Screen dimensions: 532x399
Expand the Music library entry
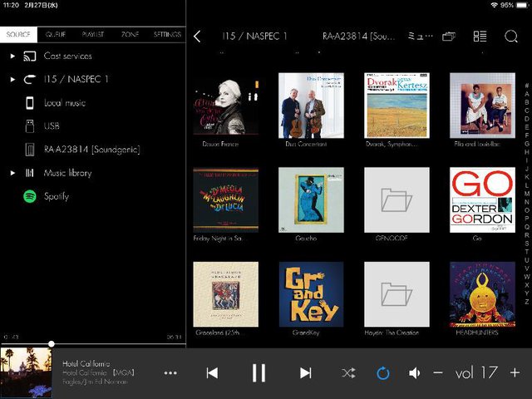tap(12, 173)
